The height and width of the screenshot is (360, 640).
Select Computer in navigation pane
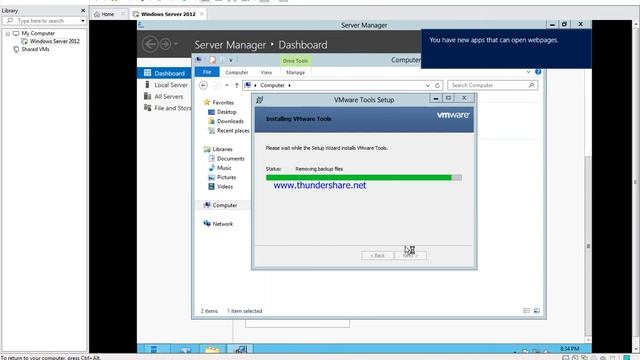pyautogui.click(x=220, y=205)
